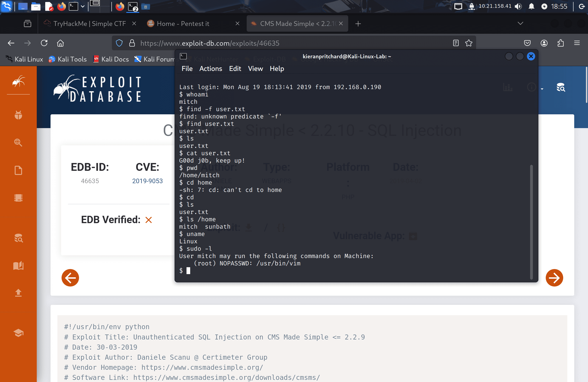Open Firefox View icon

pyautogui.click(x=27, y=24)
